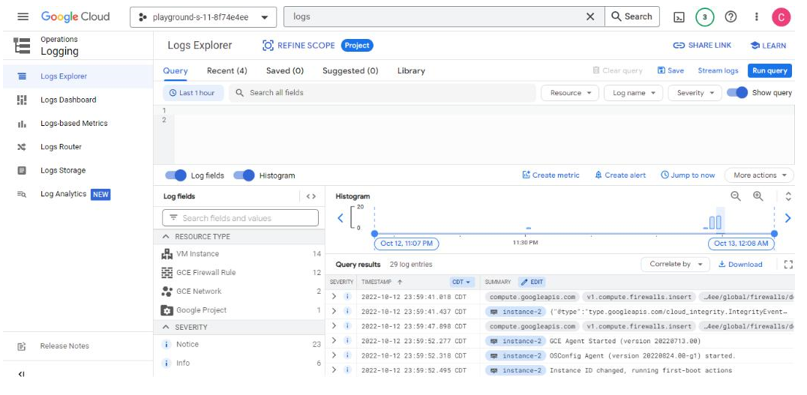This screenshot has height=395, width=807.
Task: Switch to Recent (4) tab
Action: (227, 71)
